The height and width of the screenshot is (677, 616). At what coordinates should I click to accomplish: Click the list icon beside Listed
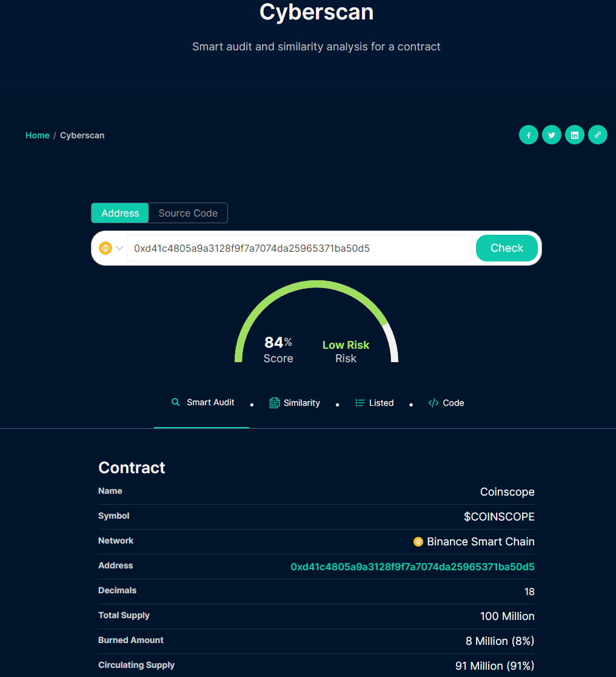pos(360,403)
